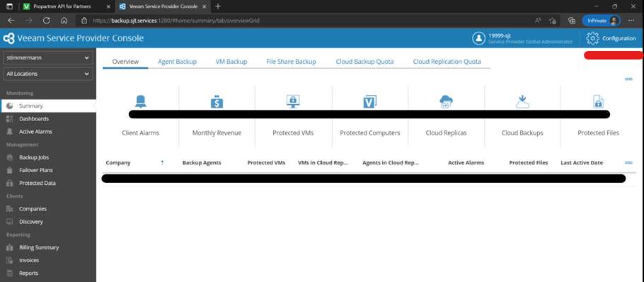Click the Protected Data lock icon
The height and width of the screenshot is (282, 644).
coord(10,183)
